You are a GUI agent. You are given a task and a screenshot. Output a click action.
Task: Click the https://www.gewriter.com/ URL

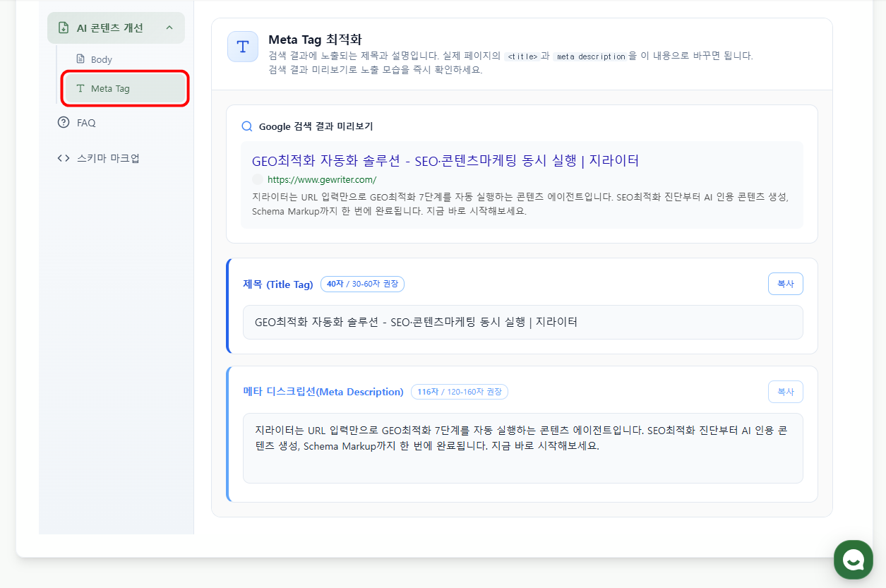322,179
